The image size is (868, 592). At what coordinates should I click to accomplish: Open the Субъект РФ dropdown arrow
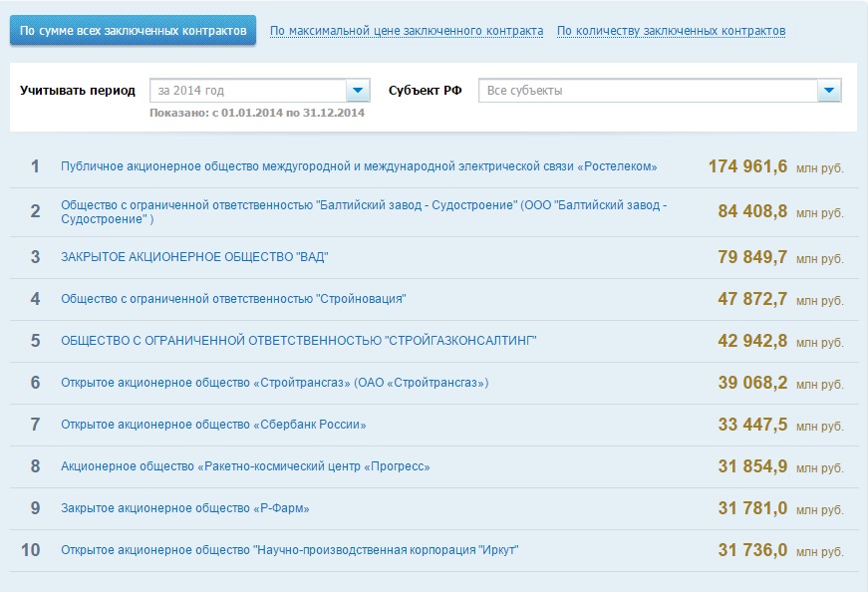click(829, 91)
